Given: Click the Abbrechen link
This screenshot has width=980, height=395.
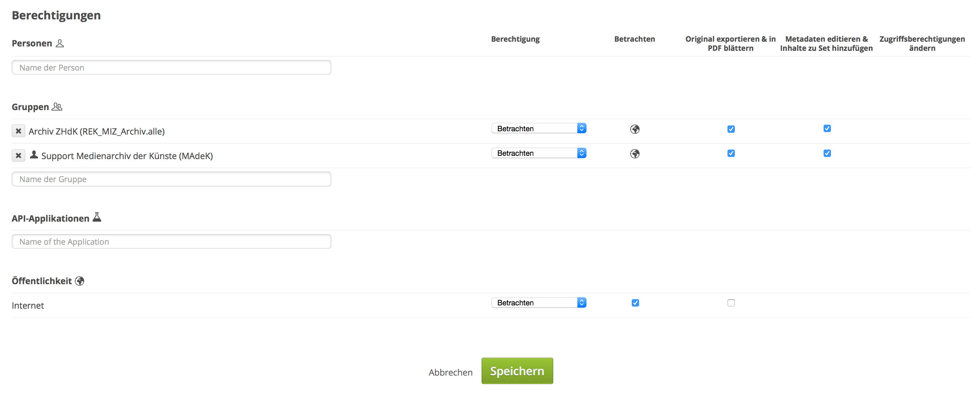Looking at the screenshot, I should point(450,372).
